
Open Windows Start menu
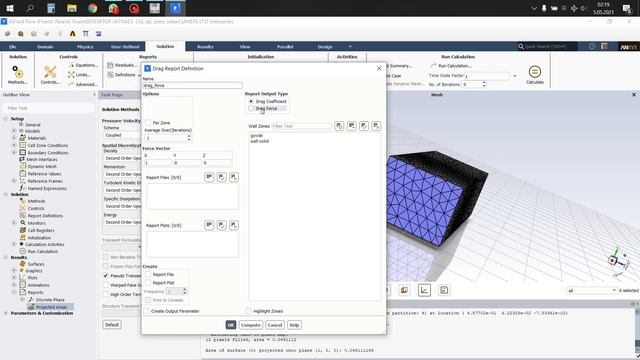click(9, 8)
